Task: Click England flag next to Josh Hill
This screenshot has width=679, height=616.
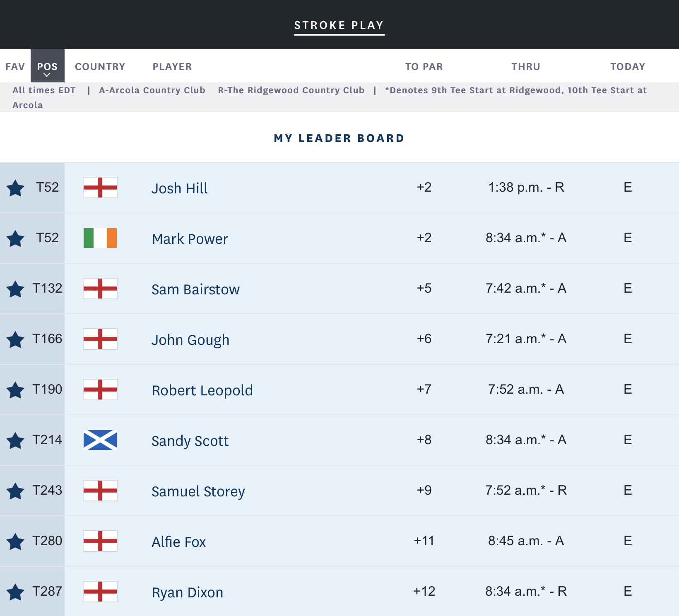Action: click(x=100, y=188)
